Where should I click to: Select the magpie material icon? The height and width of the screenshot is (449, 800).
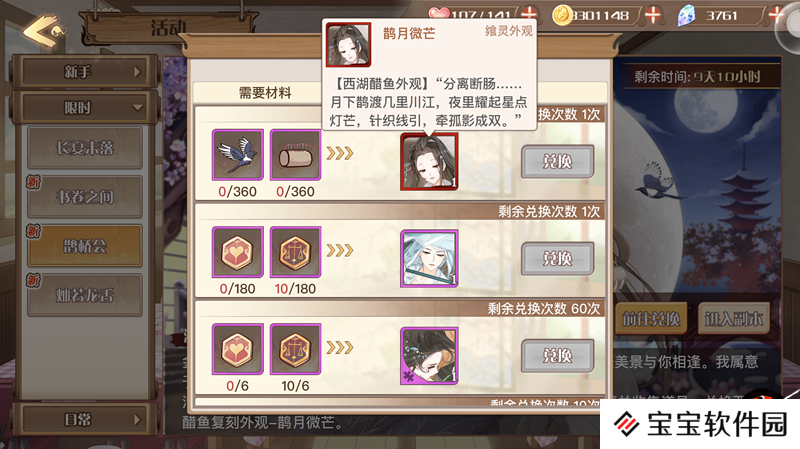238,155
